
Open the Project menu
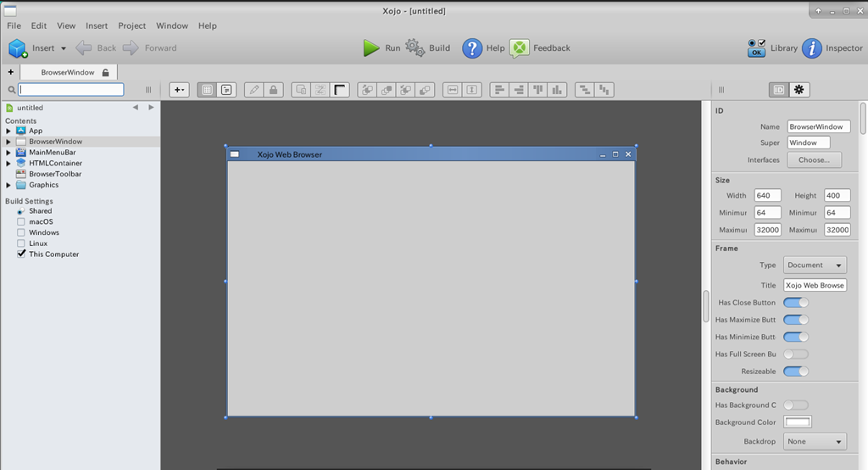131,25
